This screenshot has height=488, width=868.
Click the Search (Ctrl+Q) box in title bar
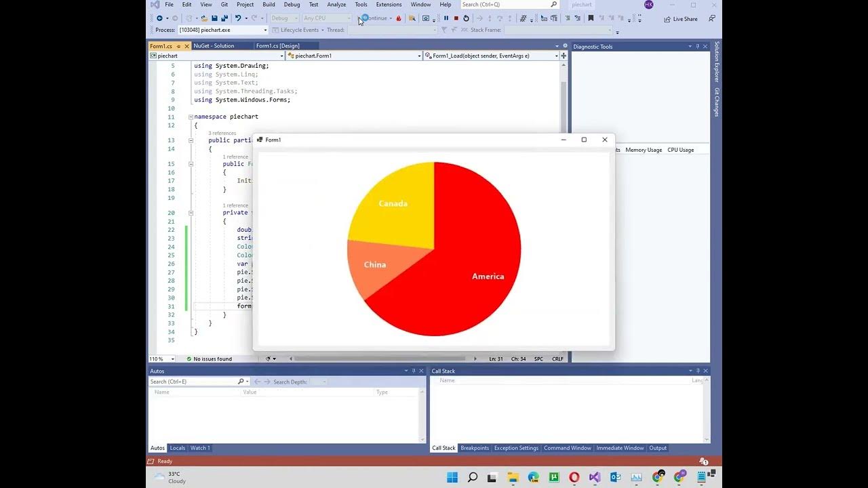point(509,5)
